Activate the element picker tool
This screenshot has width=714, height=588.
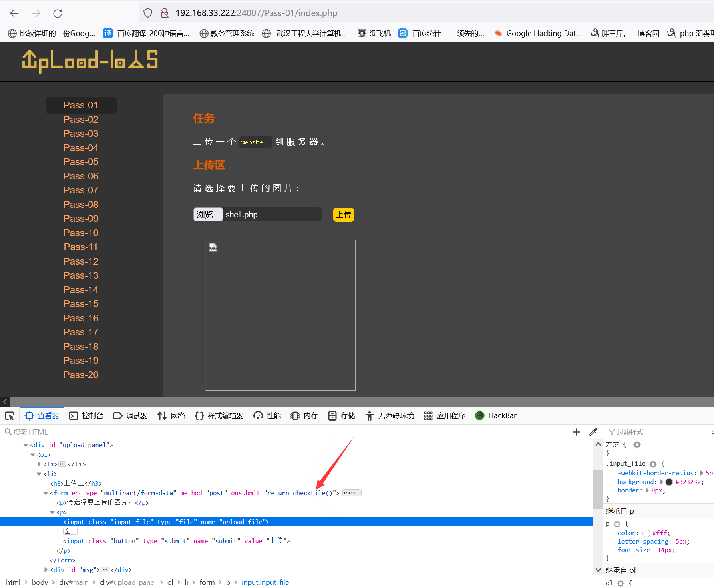[10, 416]
